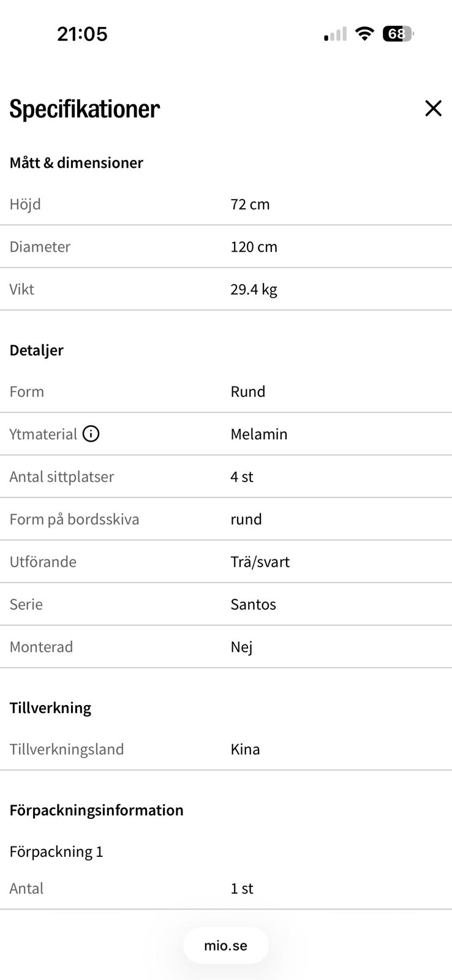The image size is (452, 980).
Task: Tap the Förpackning 1 label
Action: [56, 852]
